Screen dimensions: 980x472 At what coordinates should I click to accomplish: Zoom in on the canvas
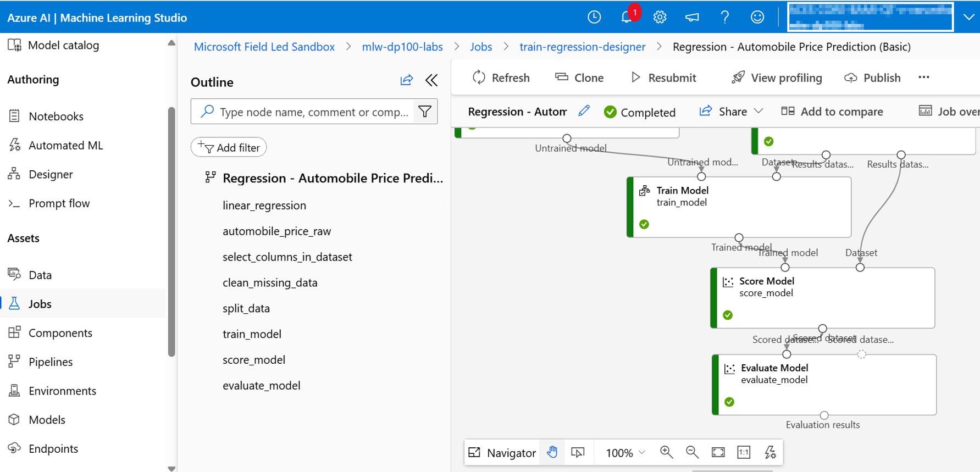pyautogui.click(x=667, y=452)
